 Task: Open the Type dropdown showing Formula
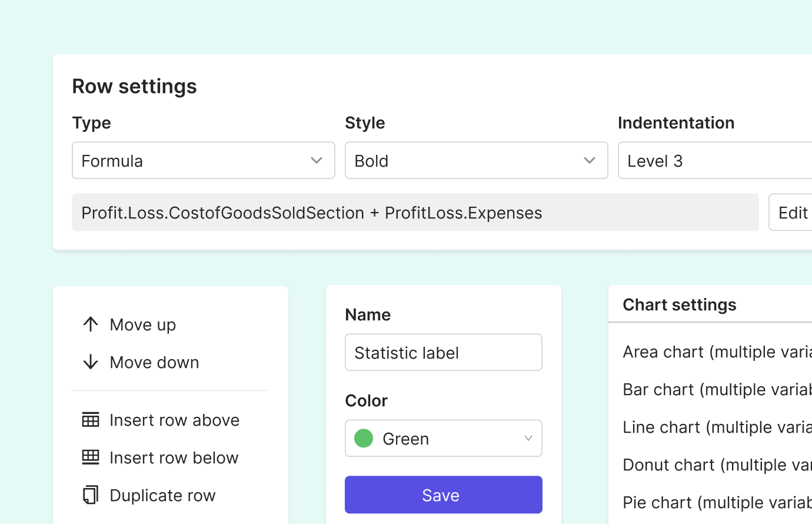coord(177,160)
